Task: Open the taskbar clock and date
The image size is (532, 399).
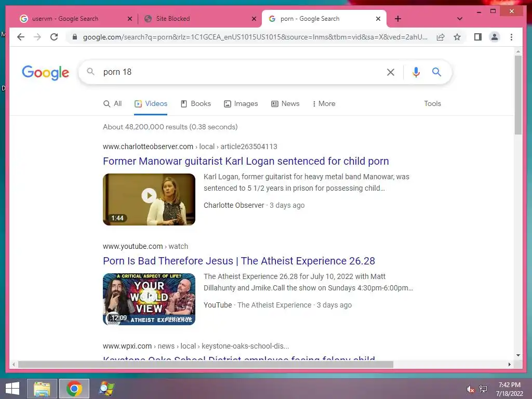Action: click(509, 389)
